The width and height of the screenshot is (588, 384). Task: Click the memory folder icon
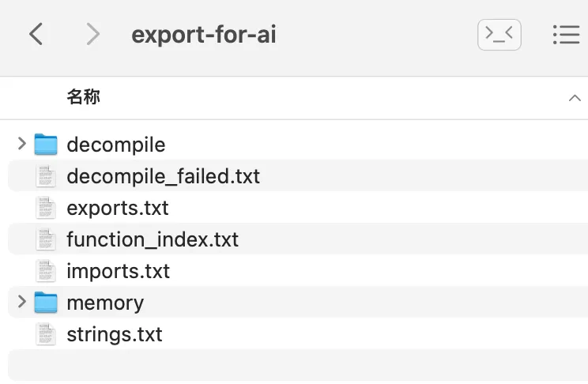point(47,303)
